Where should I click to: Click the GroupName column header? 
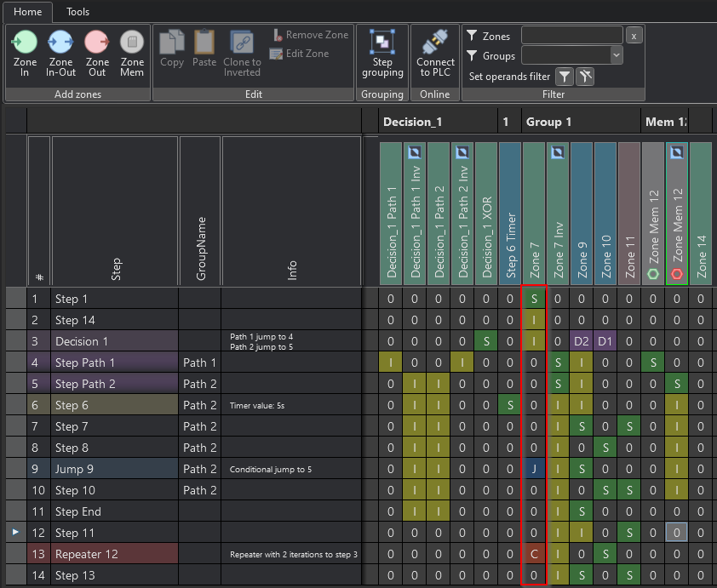[200, 211]
